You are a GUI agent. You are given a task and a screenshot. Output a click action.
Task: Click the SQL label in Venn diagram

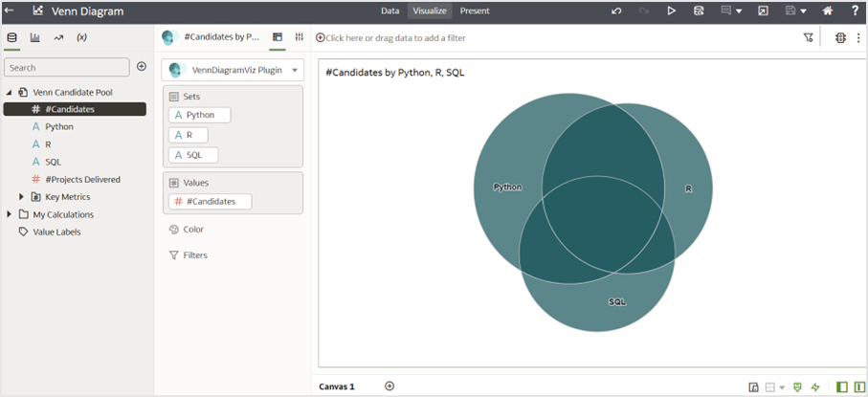[617, 301]
